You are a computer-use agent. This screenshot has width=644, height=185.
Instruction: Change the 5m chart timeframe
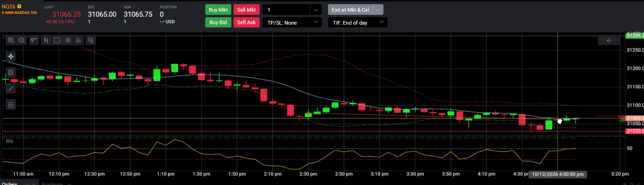(x=34, y=40)
